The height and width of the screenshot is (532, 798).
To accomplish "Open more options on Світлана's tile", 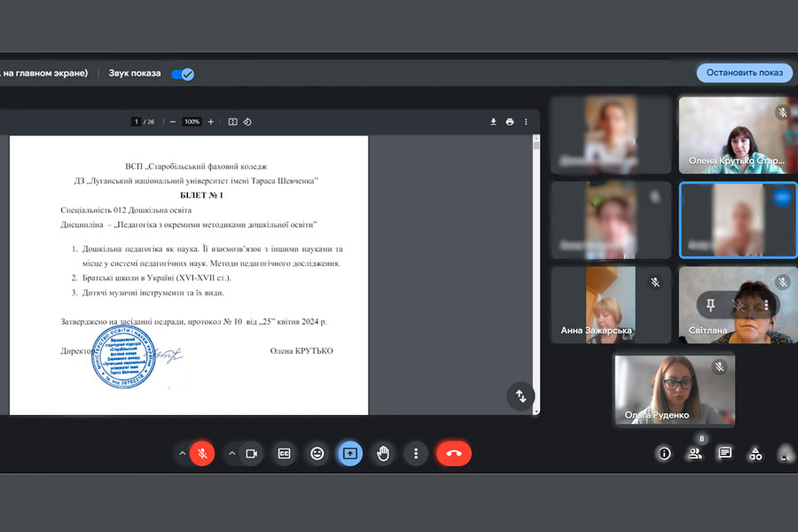I will pos(766,305).
